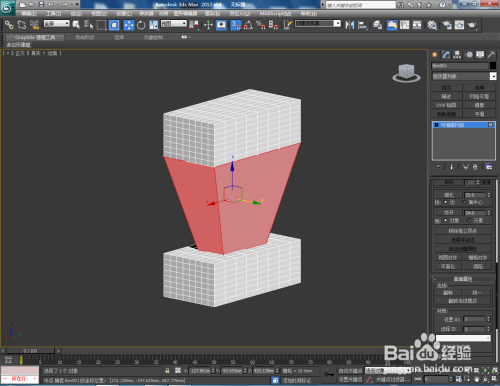Activate the Select and Scale tool
This screenshot has width=500, height=386.
click(x=154, y=25)
